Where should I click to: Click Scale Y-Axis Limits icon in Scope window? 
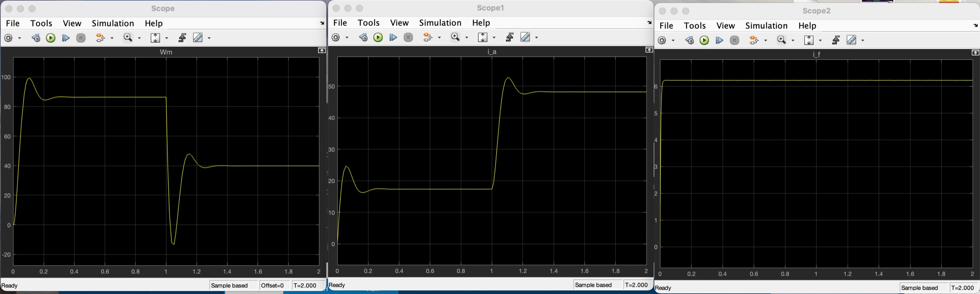(155, 38)
